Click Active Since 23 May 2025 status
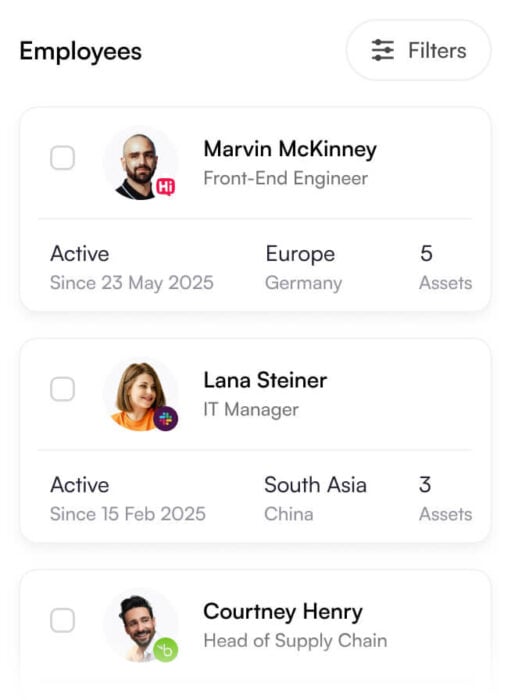The width and height of the screenshot is (511, 700). [x=132, y=267]
